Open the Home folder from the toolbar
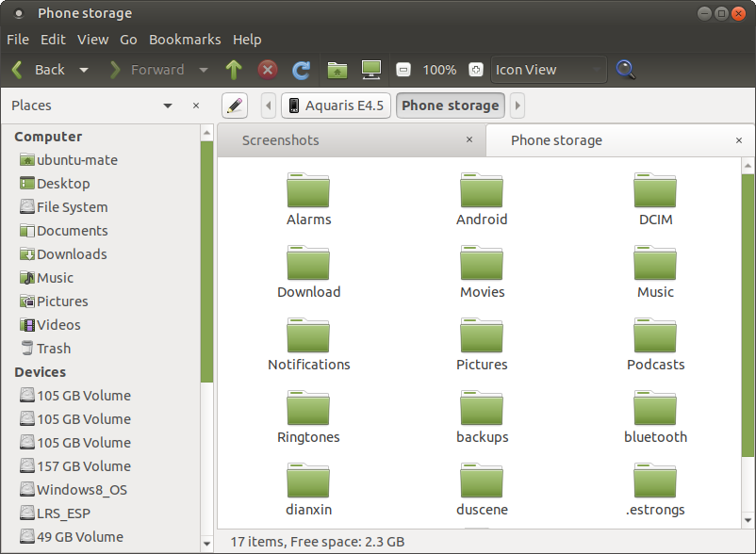 337,70
